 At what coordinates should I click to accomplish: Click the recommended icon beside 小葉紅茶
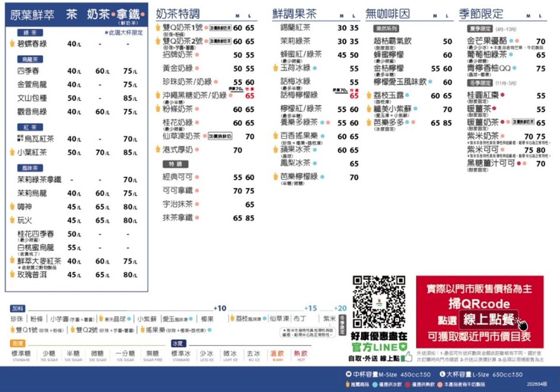click(x=12, y=152)
